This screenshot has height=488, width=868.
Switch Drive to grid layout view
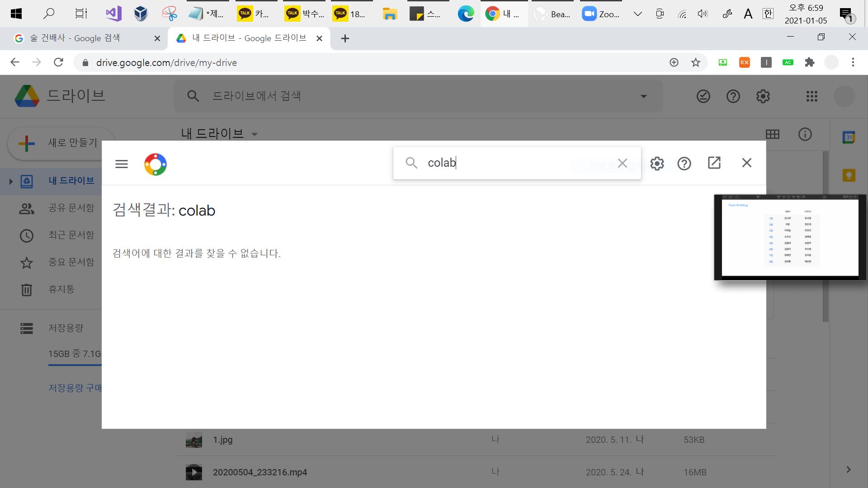coord(773,134)
